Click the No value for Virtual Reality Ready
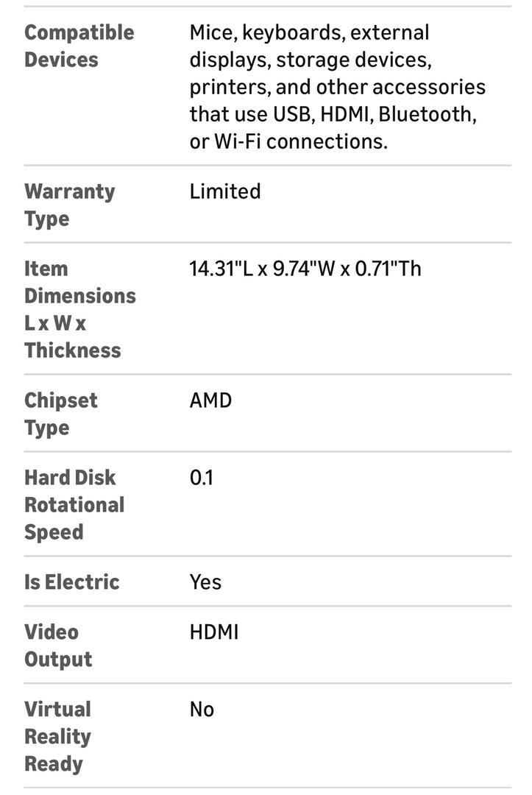Screen dimensions: 532x795 coord(202,710)
